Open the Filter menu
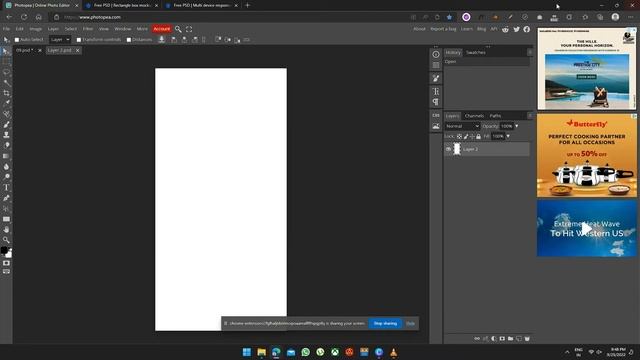 [x=88, y=29]
